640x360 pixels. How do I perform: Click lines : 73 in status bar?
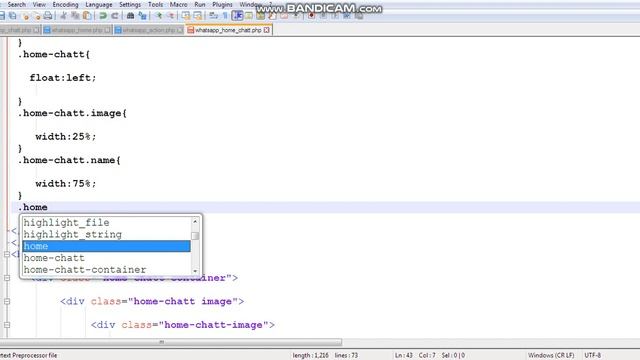pyautogui.click(x=347, y=356)
